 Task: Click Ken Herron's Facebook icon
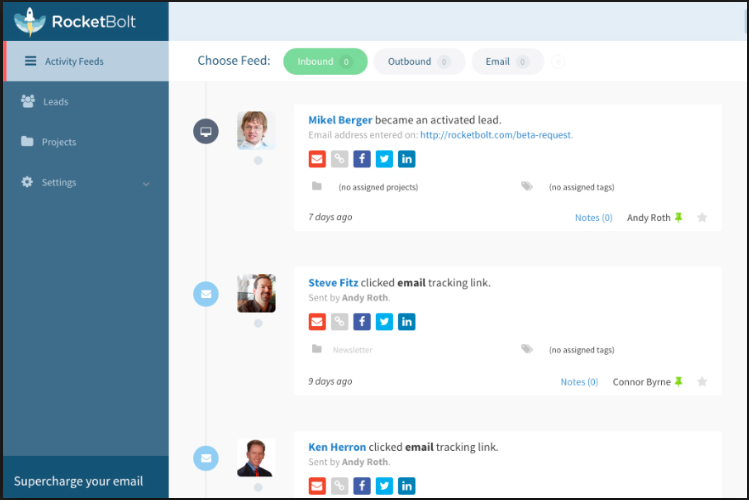click(x=362, y=485)
